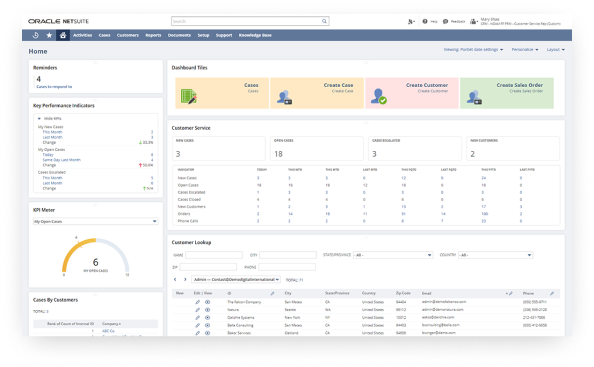Open the Country All dropdown
This screenshot has width=594, height=367.
[x=495, y=255]
